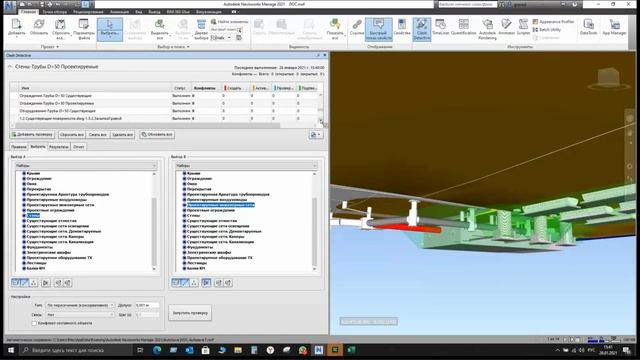Screen dimensions: 640x360
Task: Open the Windows Start menu
Action: (x=11, y=350)
